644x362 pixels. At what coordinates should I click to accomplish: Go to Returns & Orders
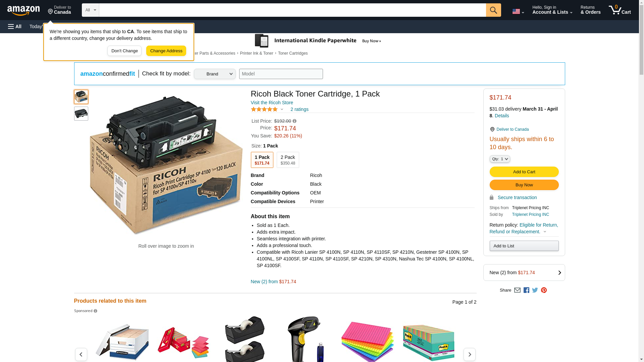coord(590,10)
